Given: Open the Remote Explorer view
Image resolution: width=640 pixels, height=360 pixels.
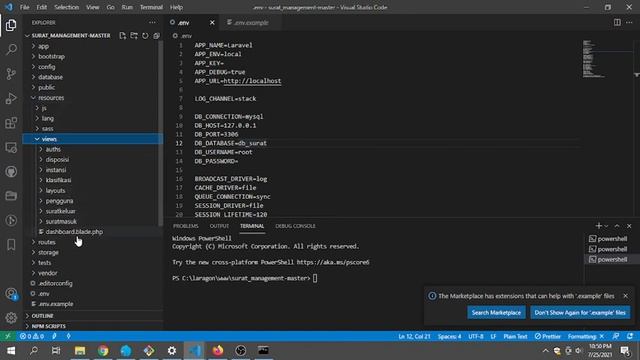Looking at the screenshot, I should pos(11,147).
